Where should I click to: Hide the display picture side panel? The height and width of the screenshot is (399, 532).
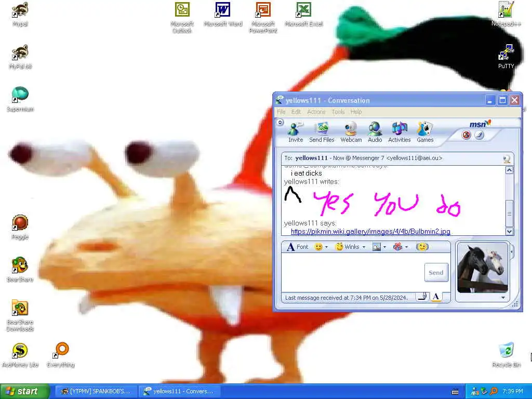coord(512,252)
